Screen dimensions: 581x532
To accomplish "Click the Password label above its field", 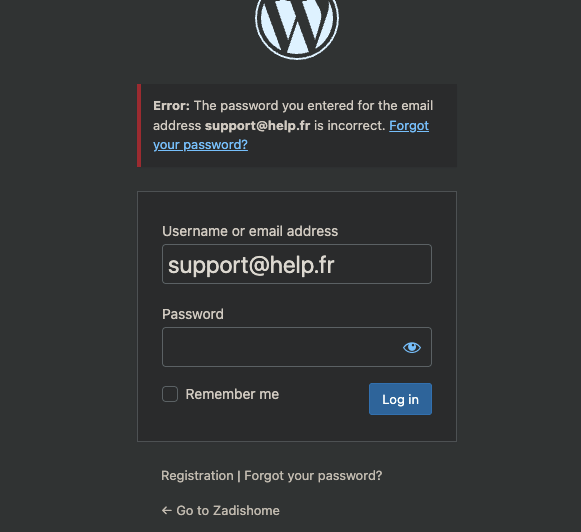I will 193,314.
